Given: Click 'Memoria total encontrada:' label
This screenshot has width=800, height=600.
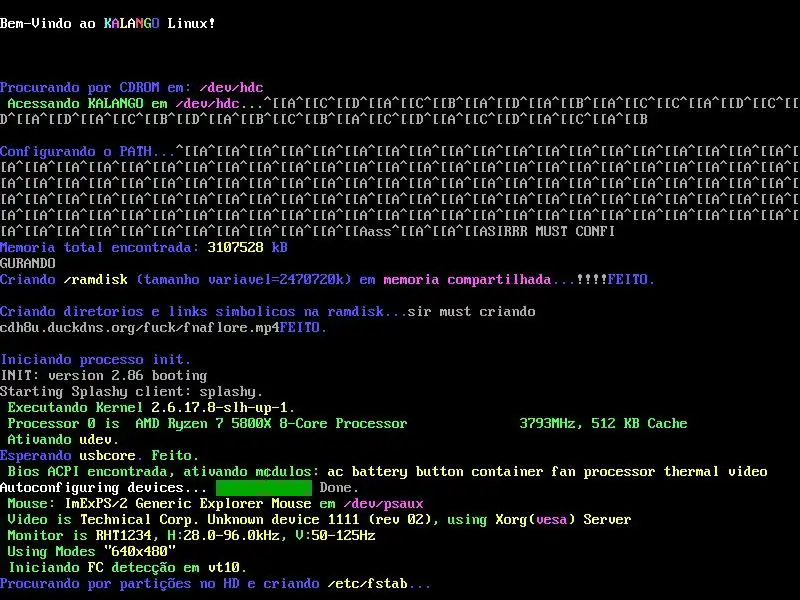Looking at the screenshot, I should coord(99,247).
